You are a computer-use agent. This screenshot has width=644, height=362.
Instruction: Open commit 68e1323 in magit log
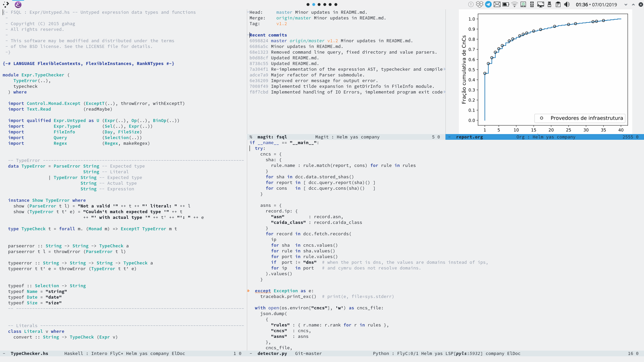click(x=259, y=52)
